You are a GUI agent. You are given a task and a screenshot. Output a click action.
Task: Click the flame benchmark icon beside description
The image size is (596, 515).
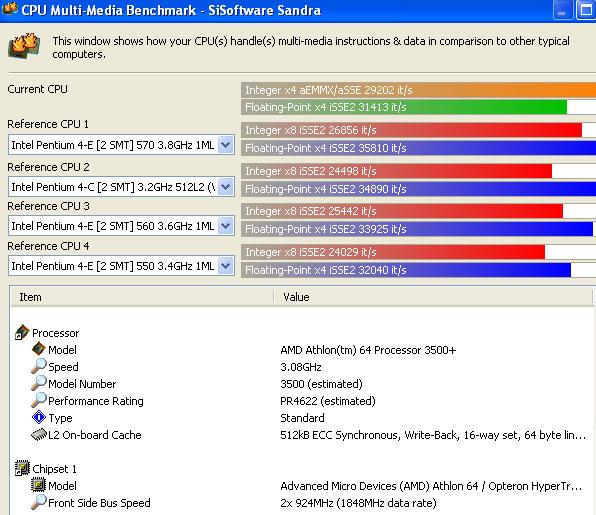click(24, 46)
